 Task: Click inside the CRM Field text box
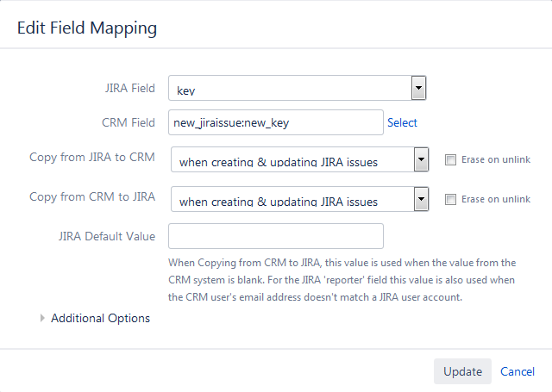click(x=275, y=122)
